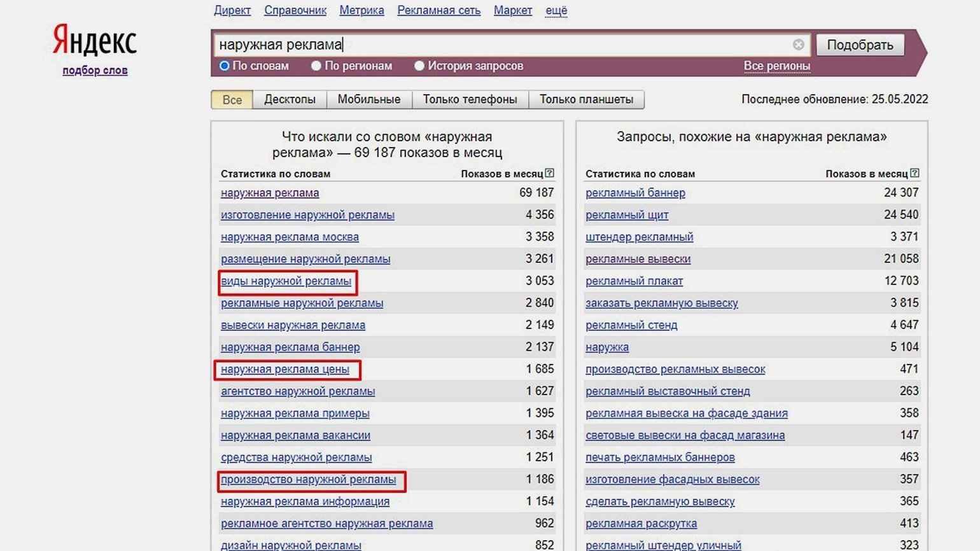The height and width of the screenshot is (551, 980).
Task: Open query 'наружная реклама баннер'
Action: click(290, 347)
